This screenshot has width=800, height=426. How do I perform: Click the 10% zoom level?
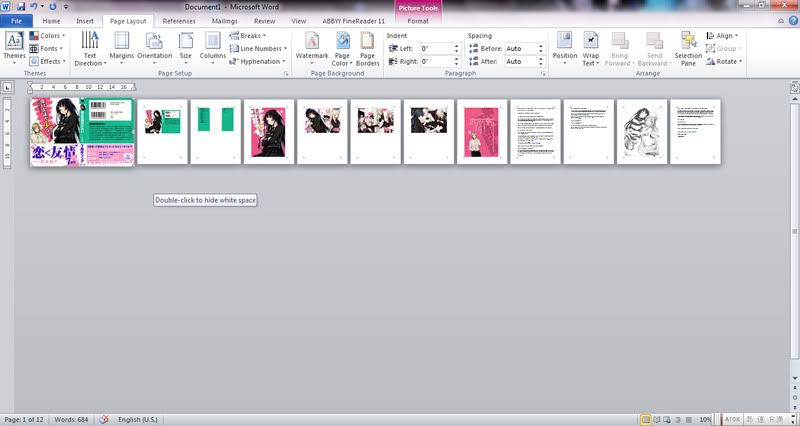(x=705, y=419)
